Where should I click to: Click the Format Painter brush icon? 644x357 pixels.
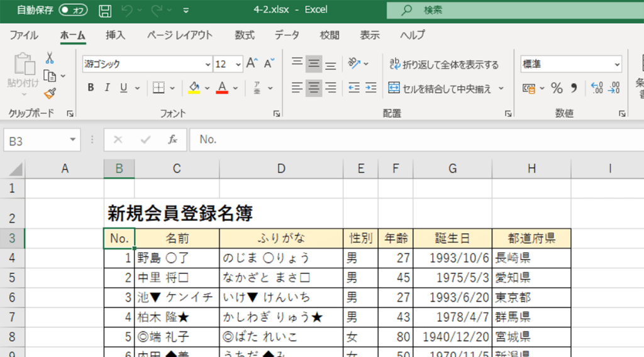[x=50, y=94]
